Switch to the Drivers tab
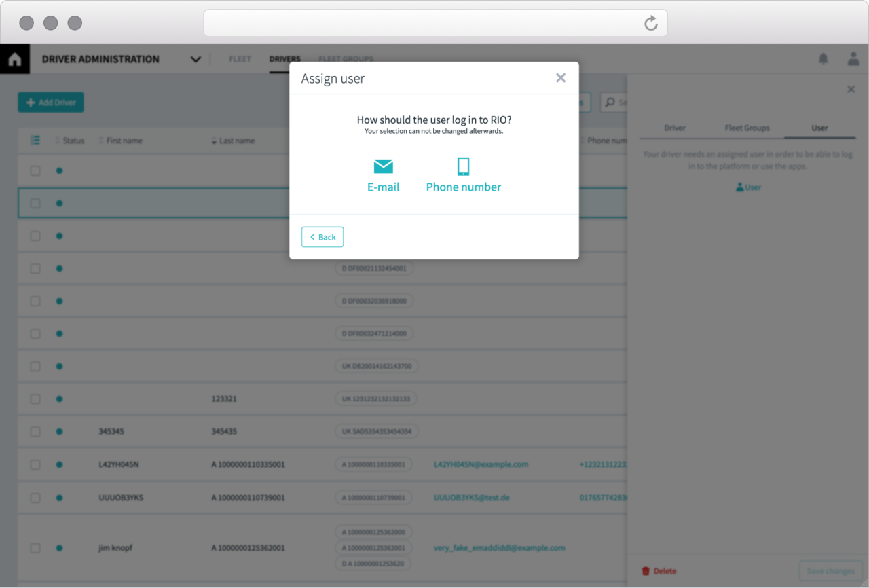This screenshot has width=869, height=588. pyautogui.click(x=284, y=59)
